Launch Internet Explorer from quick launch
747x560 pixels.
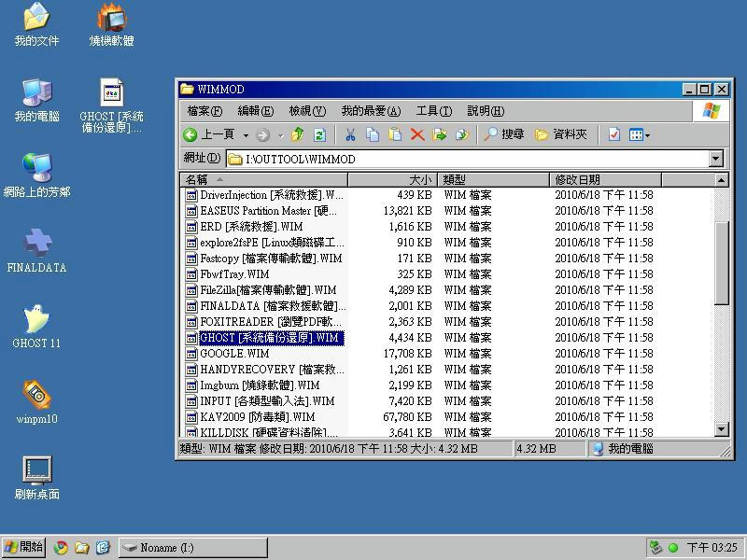[x=103, y=548]
